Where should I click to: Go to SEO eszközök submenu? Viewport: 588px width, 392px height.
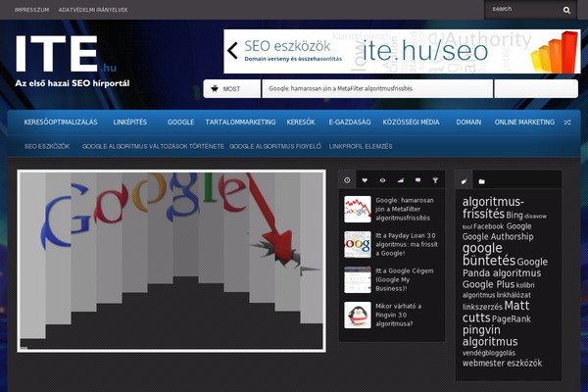(47, 146)
